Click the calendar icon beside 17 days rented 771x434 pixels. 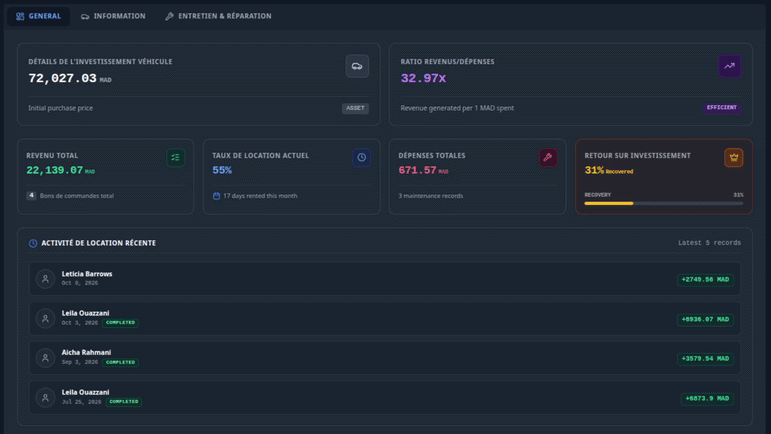(216, 196)
